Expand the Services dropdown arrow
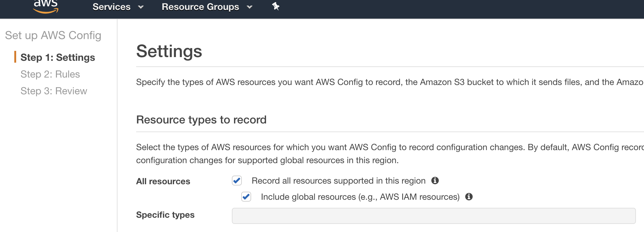This screenshot has width=644, height=232. [141, 7]
